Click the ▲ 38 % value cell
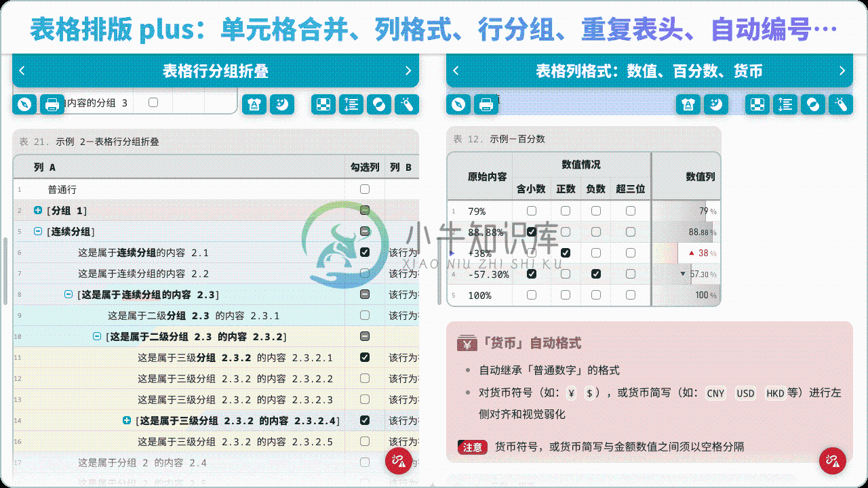 point(686,253)
